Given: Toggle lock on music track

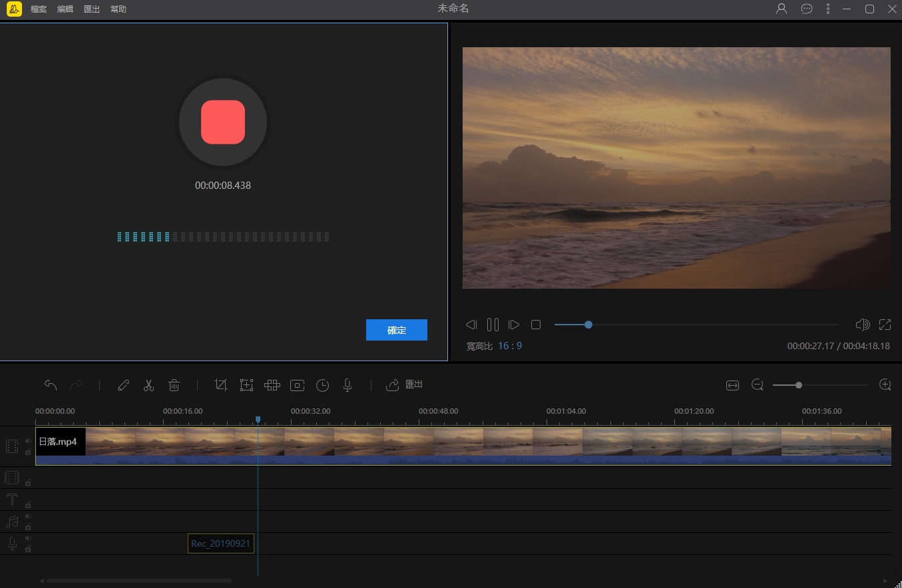Looking at the screenshot, I should pos(28,527).
